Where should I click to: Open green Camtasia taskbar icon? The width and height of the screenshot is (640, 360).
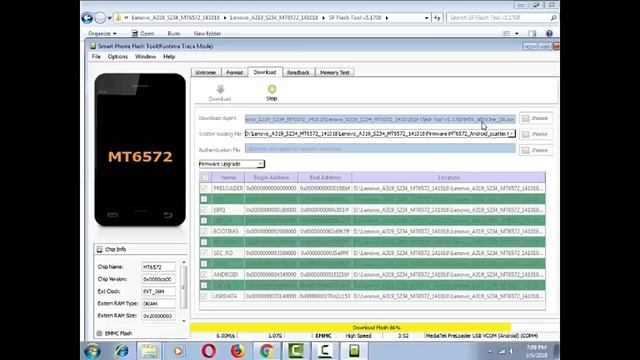click(x=296, y=351)
